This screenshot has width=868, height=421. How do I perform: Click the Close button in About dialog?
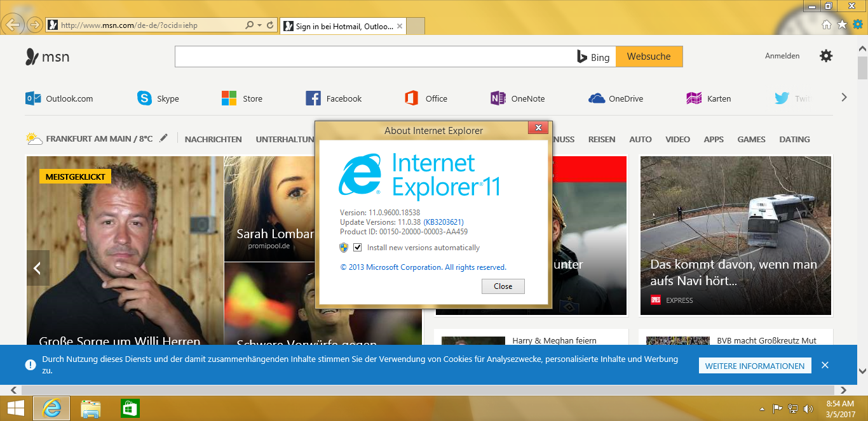503,286
